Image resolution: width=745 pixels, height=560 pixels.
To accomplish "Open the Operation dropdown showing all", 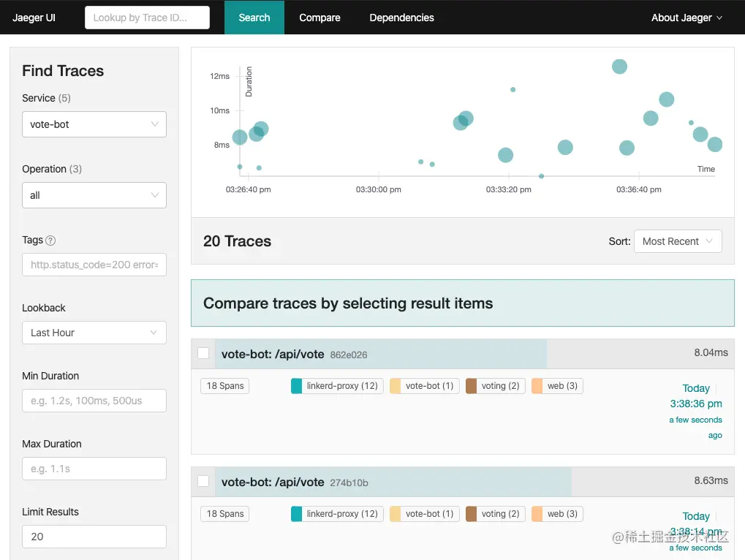I will [x=94, y=195].
